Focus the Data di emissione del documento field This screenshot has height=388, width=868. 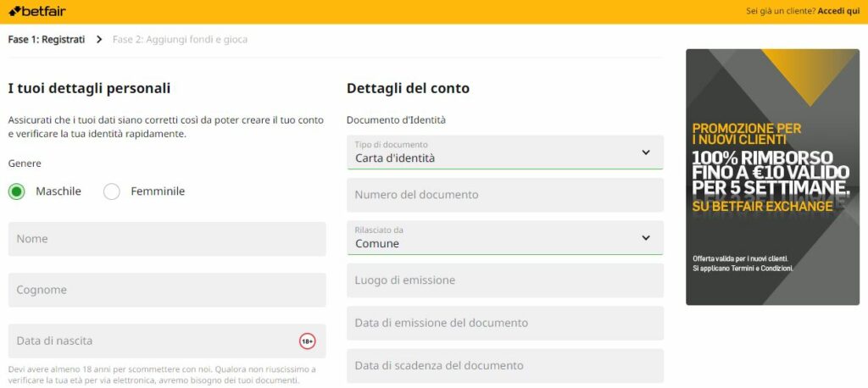(x=505, y=324)
